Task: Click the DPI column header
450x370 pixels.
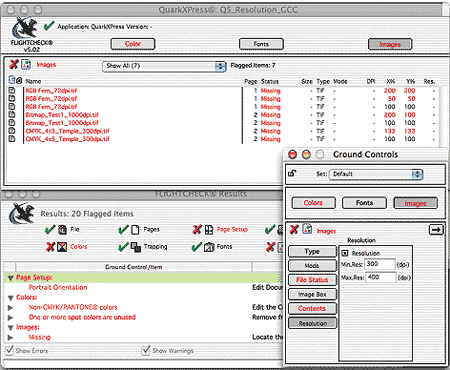Action: (x=371, y=81)
